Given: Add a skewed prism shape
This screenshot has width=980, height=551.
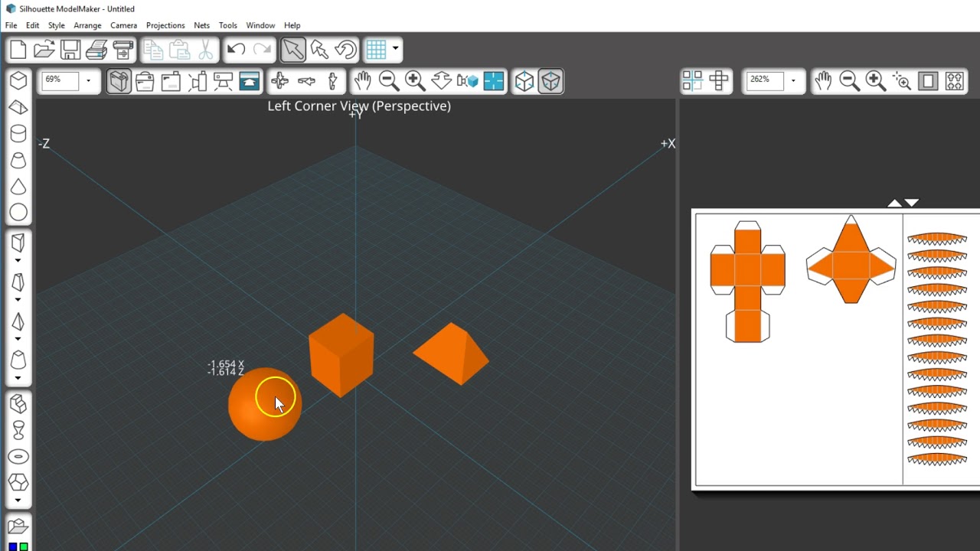Looking at the screenshot, I should coord(18,282).
